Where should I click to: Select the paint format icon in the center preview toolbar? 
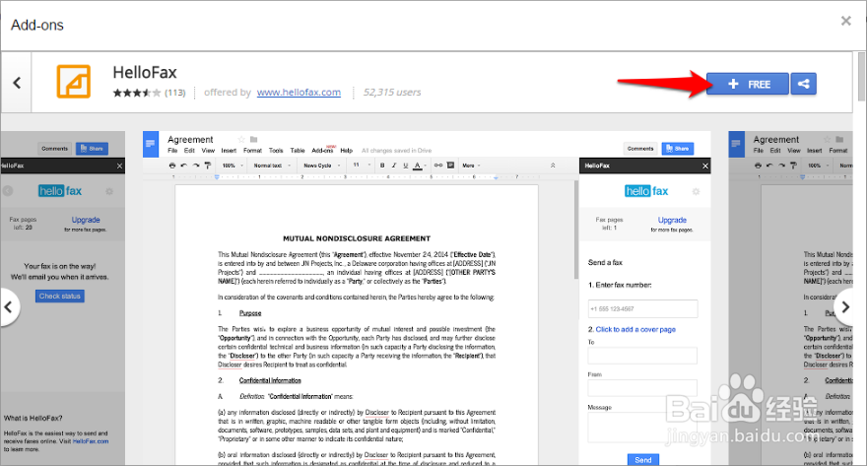[208, 166]
